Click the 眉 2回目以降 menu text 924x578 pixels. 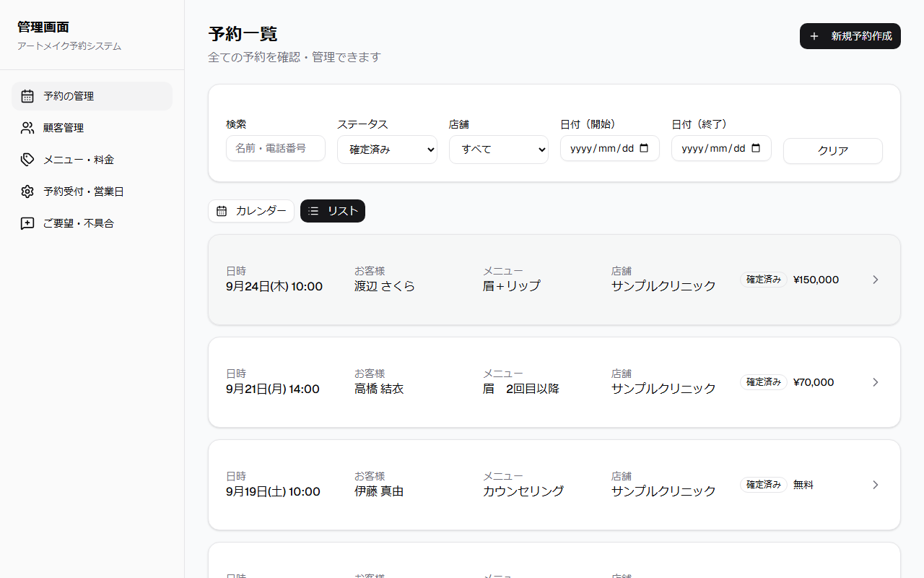521,389
